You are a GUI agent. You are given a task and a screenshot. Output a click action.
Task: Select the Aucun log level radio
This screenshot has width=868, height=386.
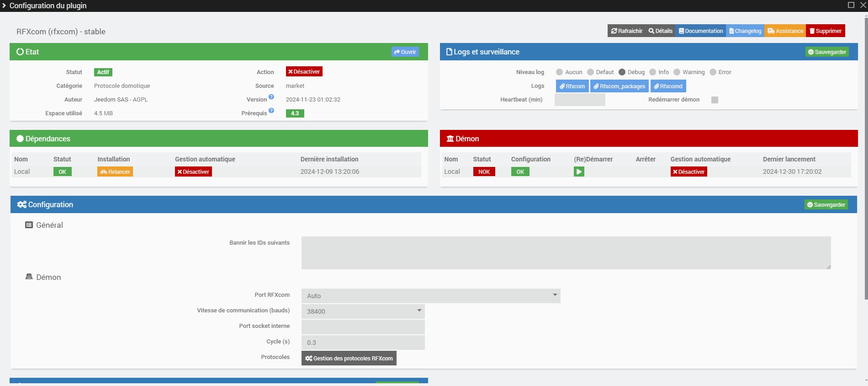coord(559,72)
